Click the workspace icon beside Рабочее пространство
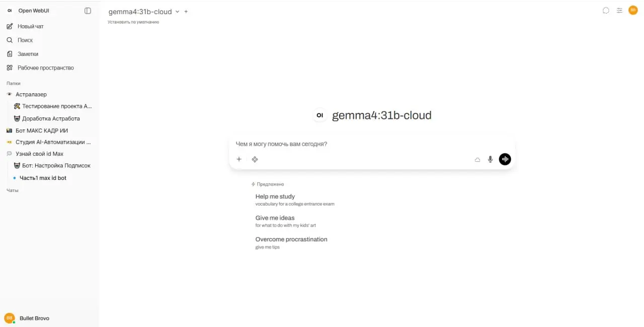Viewport: 644px width, 327px height. point(10,68)
